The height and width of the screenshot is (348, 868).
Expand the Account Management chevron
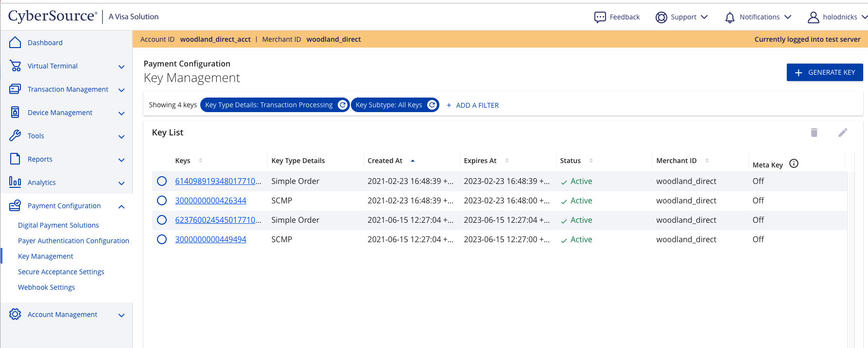click(122, 315)
